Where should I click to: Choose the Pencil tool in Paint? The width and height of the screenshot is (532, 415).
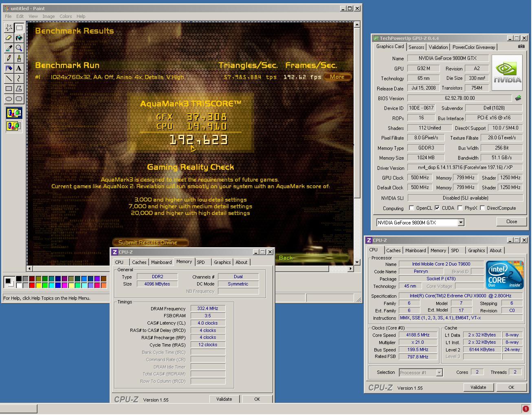(9, 58)
